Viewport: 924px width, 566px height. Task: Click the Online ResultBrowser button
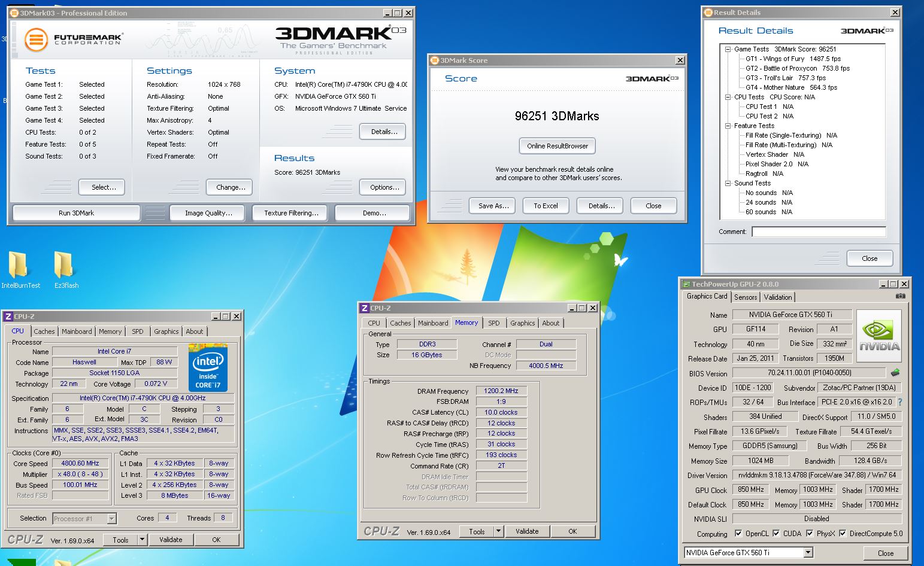coord(558,146)
